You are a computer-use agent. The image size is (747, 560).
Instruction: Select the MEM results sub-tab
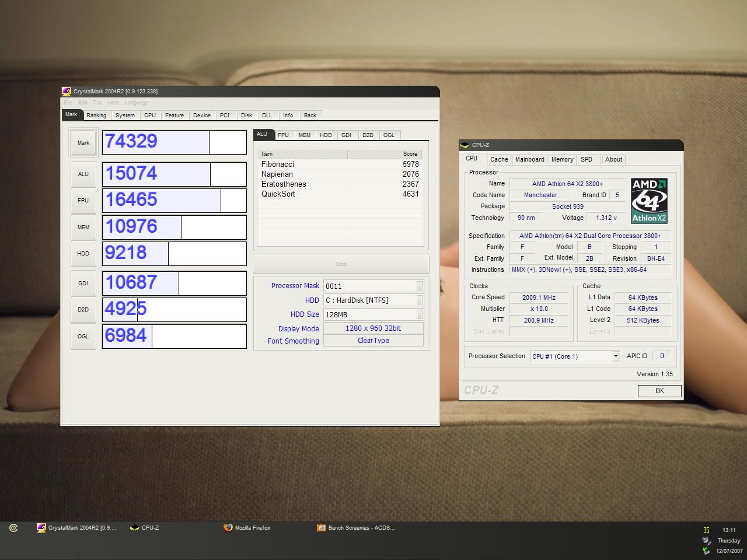305,135
